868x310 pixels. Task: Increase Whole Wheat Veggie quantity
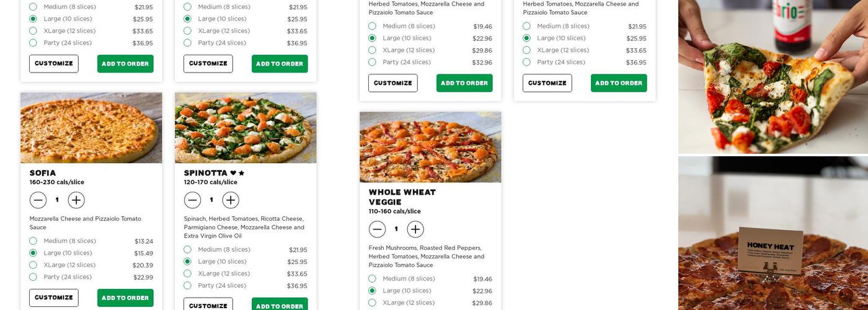[415, 229]
